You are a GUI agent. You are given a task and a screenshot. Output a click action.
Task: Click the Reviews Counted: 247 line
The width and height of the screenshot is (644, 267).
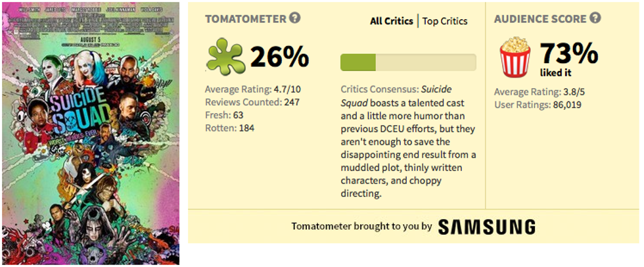click(253, 102)
